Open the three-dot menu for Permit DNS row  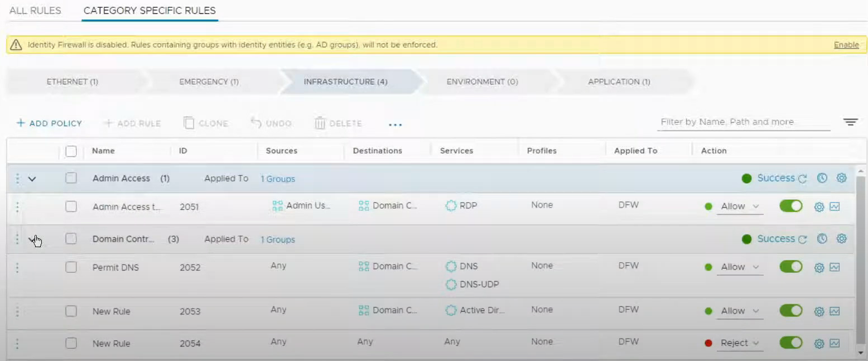coord(17,267)
